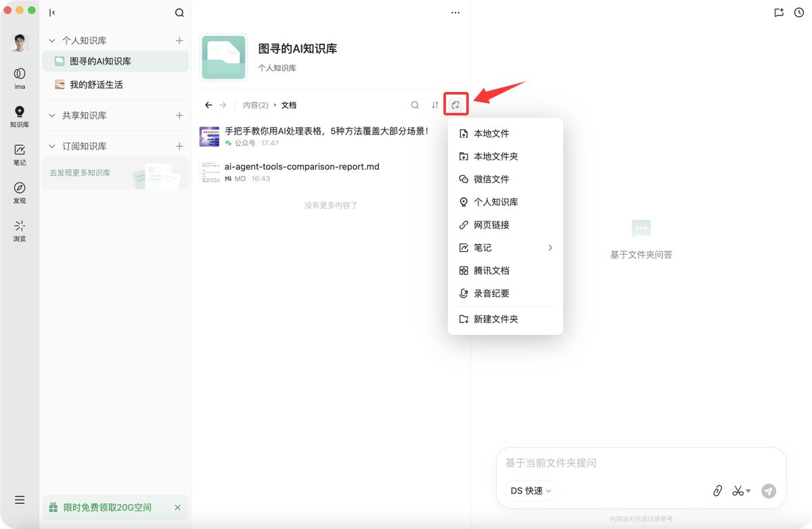
Task: Collapse the 共享知识库 section
Action: point(53,116)
